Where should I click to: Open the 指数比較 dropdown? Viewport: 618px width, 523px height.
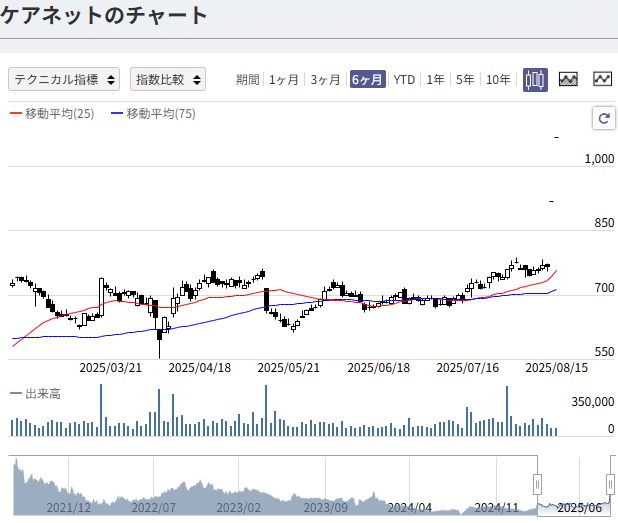tap(168, 79)
